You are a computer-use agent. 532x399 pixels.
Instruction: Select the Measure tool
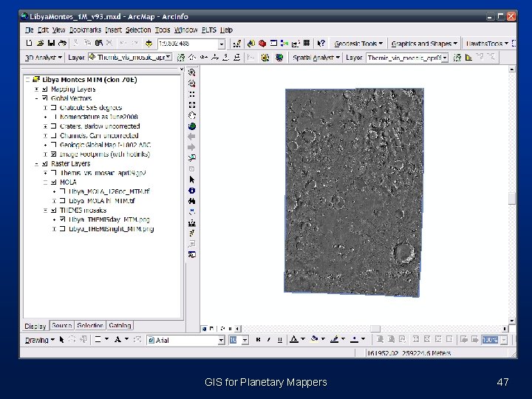(x=191, y=223)
